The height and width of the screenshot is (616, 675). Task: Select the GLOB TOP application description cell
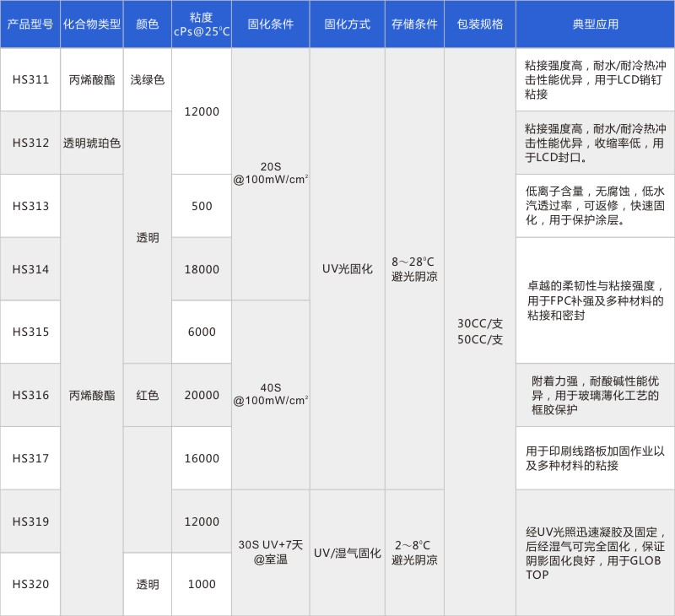[596, 553]
